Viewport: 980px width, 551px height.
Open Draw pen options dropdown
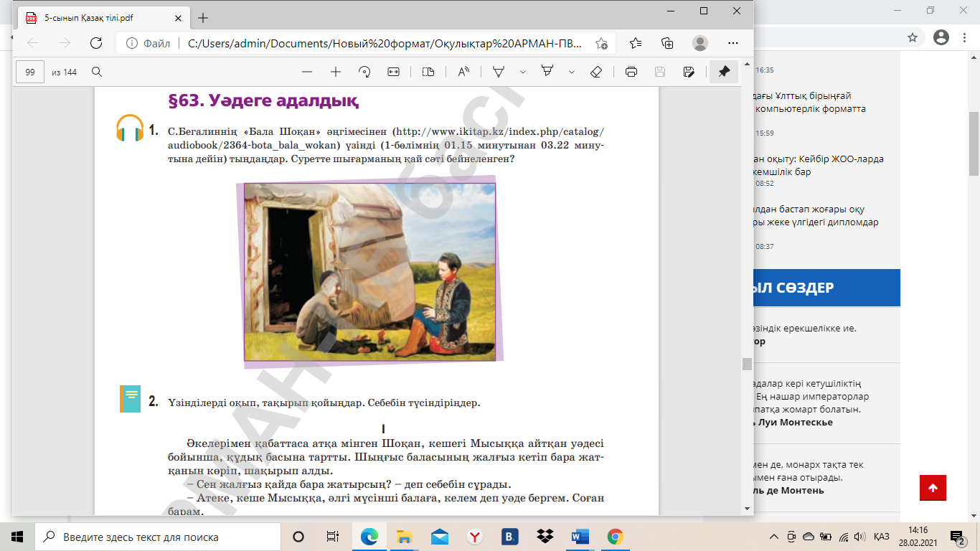523,72
